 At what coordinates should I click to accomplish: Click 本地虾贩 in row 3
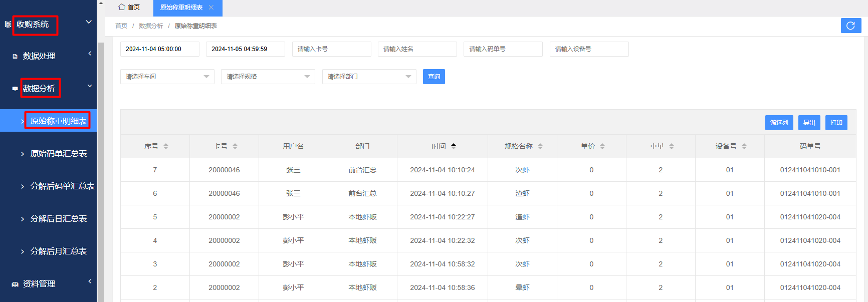[362, 264]
